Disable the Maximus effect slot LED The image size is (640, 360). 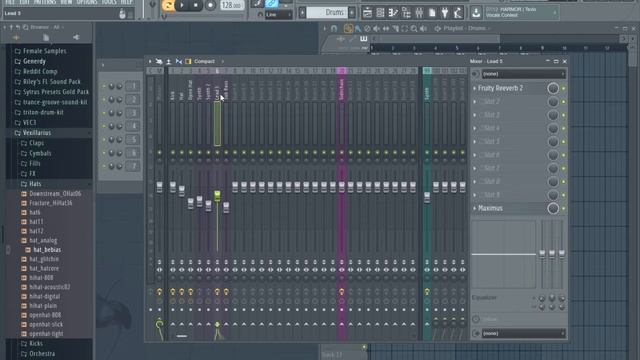(564, 208)
